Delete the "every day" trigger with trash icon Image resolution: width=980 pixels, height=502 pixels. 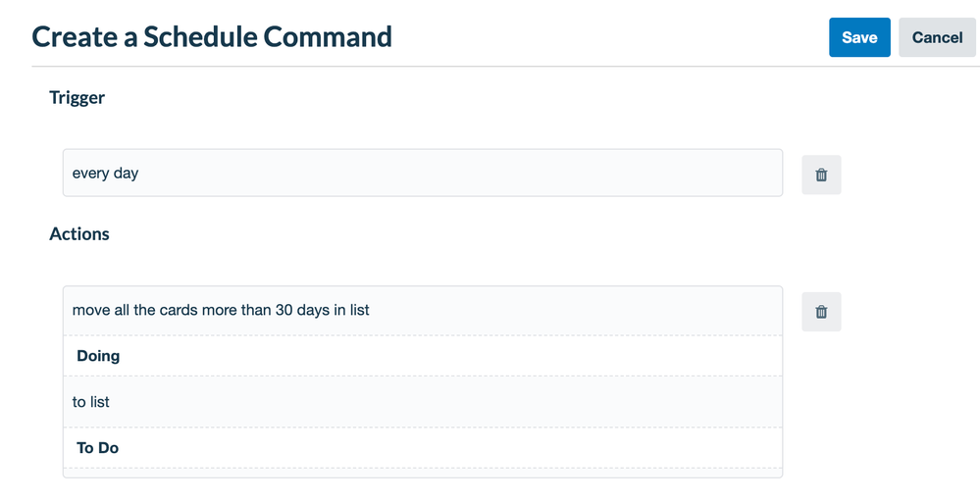coord(821,175)
